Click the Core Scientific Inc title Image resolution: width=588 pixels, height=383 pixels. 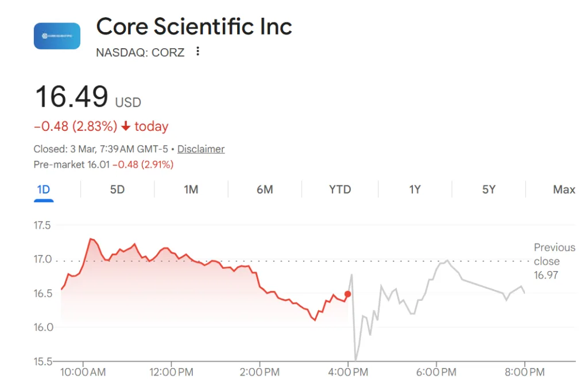click(194, 26)
